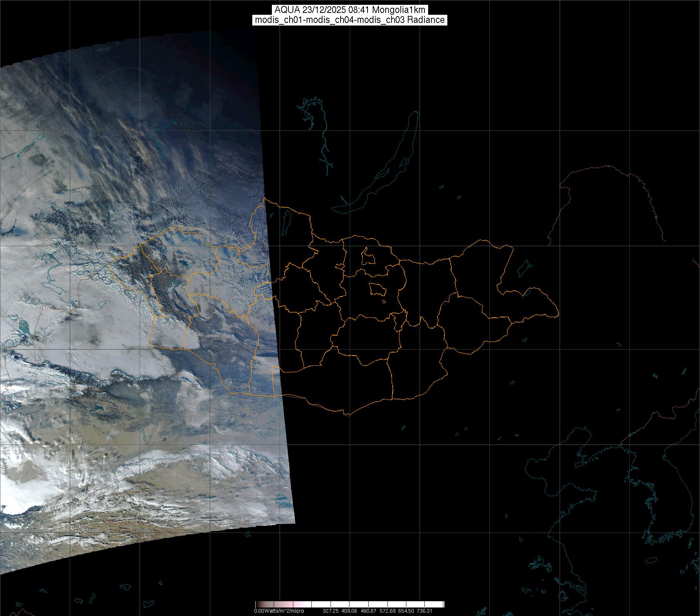Select the 327.25 legend value

pyautogui.click(x=331, y=611)
